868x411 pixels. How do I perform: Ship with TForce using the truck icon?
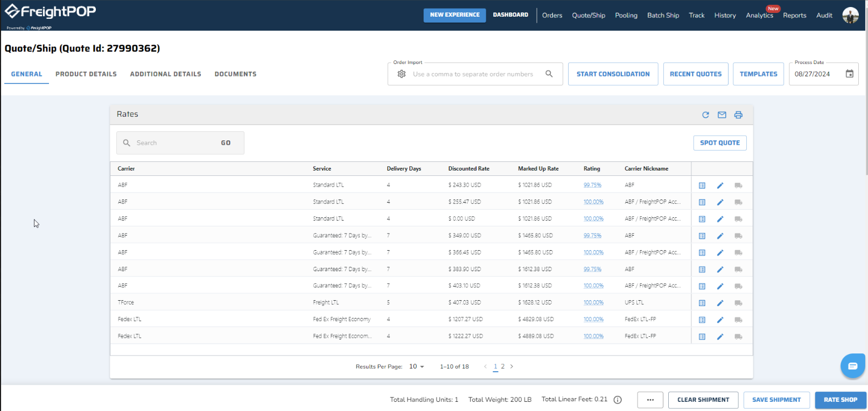coord(738,303)
